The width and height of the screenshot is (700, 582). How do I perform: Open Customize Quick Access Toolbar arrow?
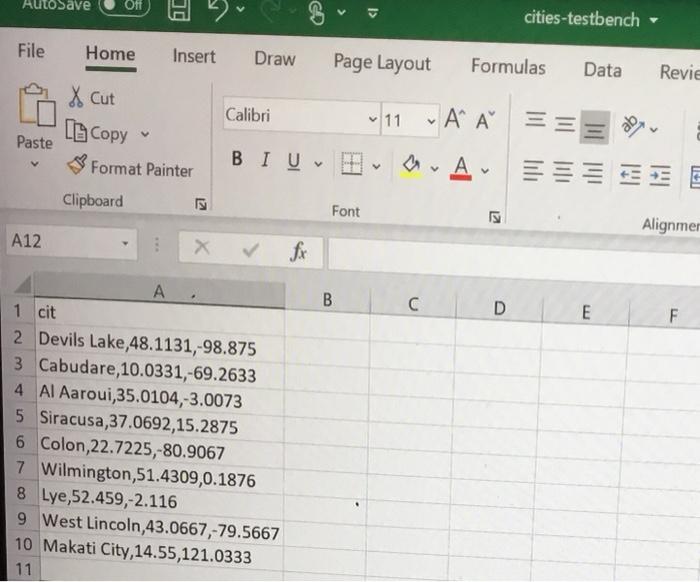tap(373, 13)
